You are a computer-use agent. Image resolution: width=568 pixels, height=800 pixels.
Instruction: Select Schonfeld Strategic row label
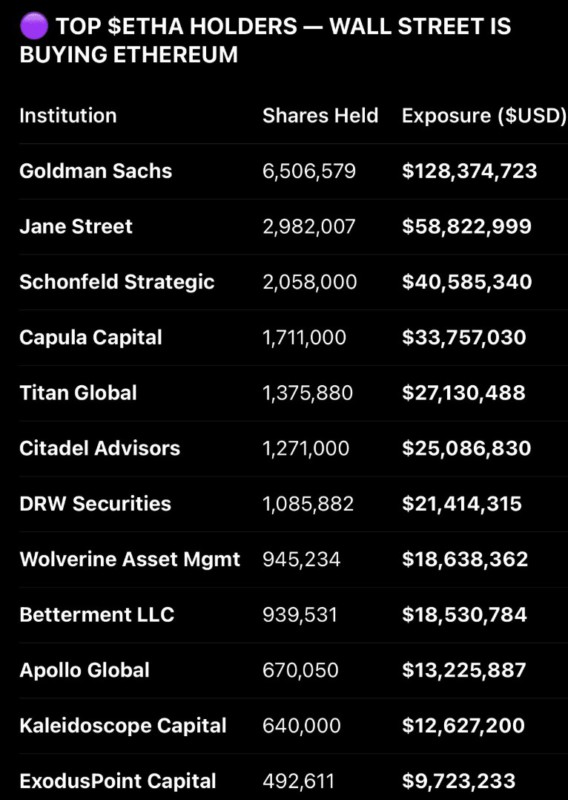coord(117,282)
